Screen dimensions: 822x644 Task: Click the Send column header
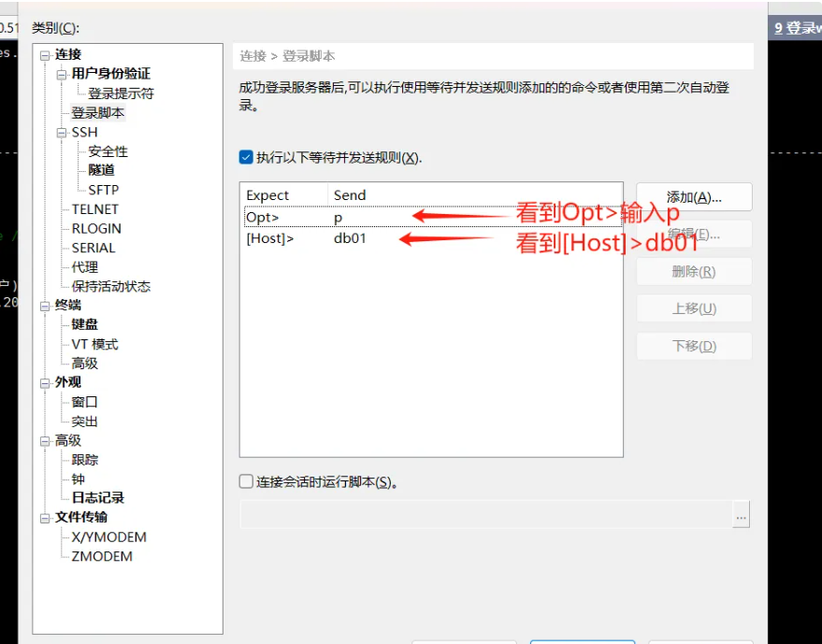475,195
